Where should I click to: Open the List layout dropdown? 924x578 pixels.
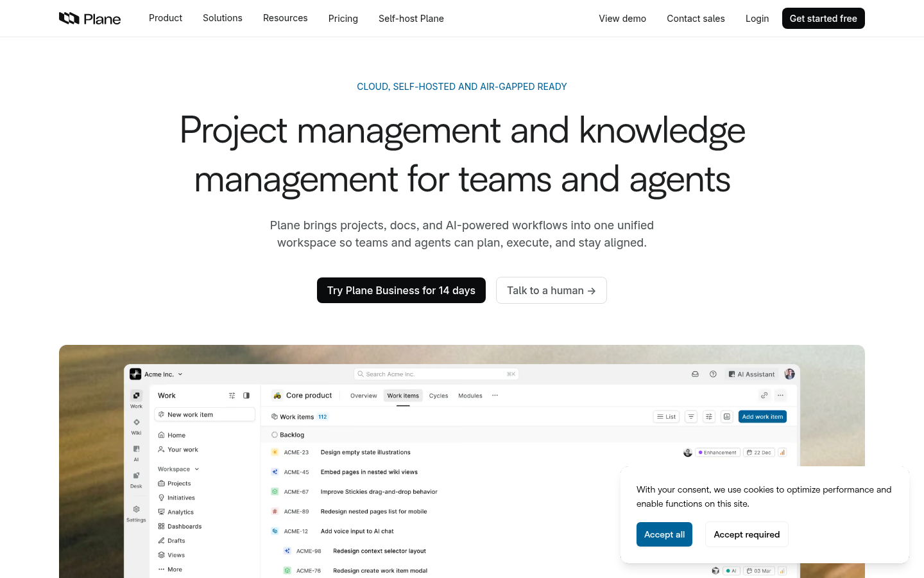667,417
